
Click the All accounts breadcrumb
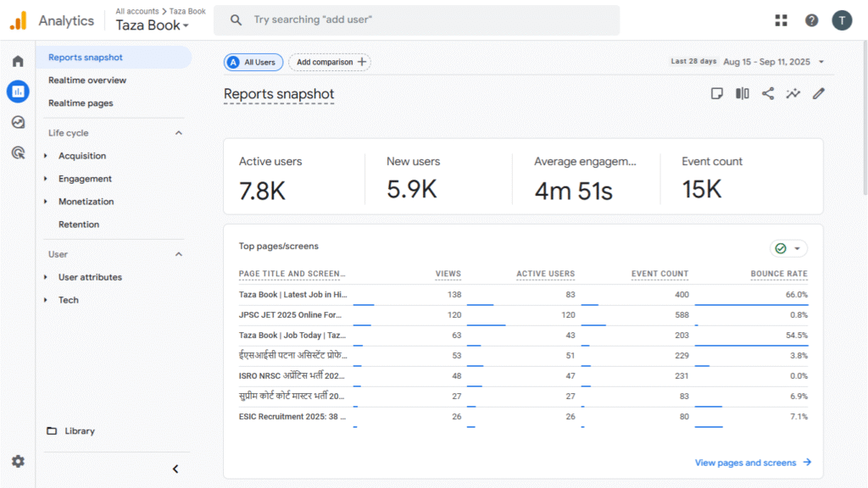(137, 11)
